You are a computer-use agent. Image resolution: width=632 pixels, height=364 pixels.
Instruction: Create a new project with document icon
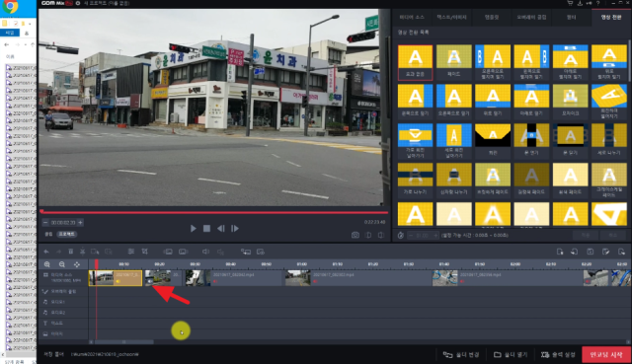[x=560, y=252]
